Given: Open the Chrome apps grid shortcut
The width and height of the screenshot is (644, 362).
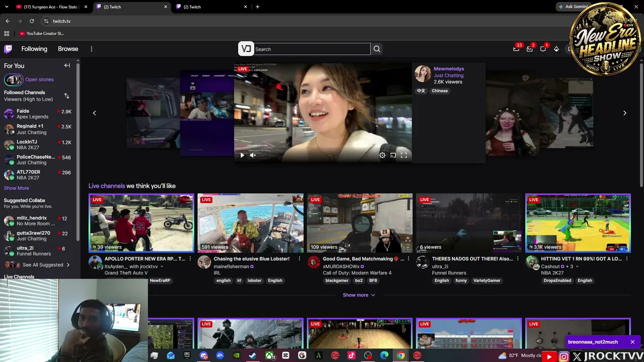Looking at the screenshot, I should pyautogui.click(x=7, y=33).
